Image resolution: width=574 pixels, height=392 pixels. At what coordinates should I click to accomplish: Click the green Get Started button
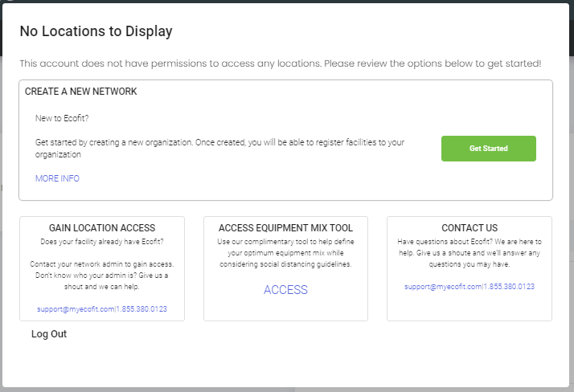pyautogui.click(x=488, y=149)
